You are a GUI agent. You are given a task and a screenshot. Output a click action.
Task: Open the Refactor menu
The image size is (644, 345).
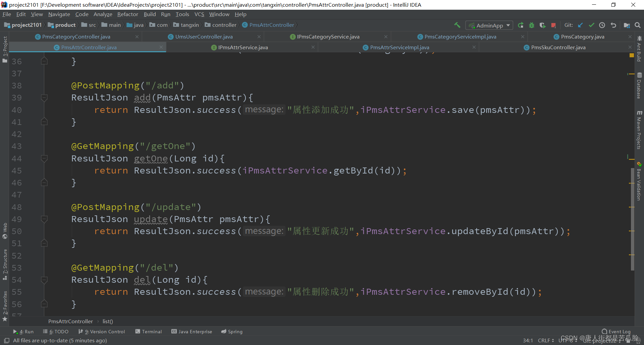pos(127,14)
